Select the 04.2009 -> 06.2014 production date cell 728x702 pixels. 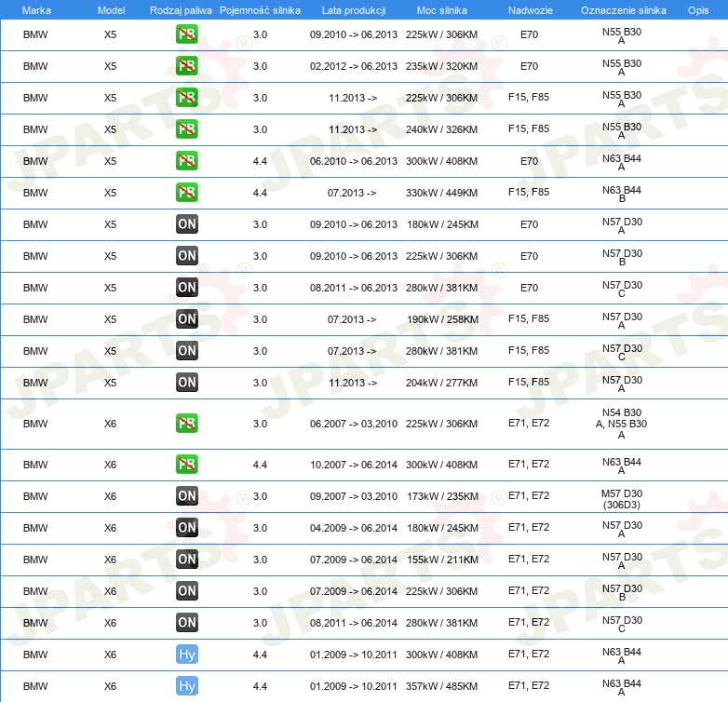coord(354,528)
